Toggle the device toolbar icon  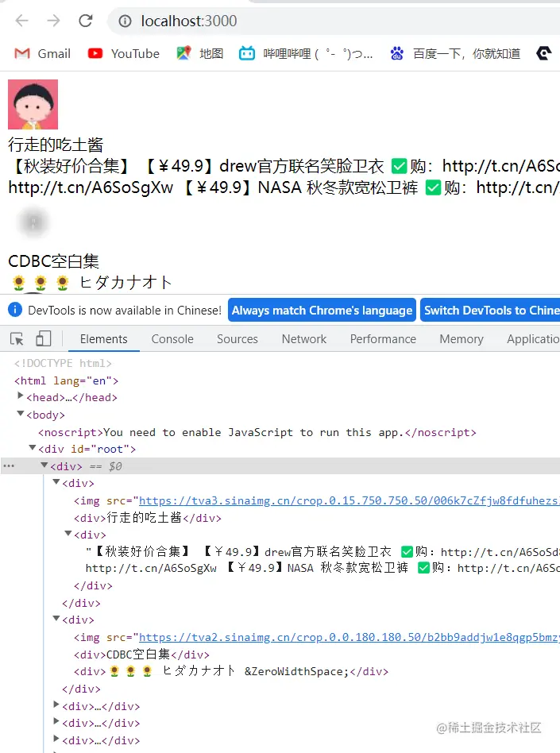coord(43,338)
